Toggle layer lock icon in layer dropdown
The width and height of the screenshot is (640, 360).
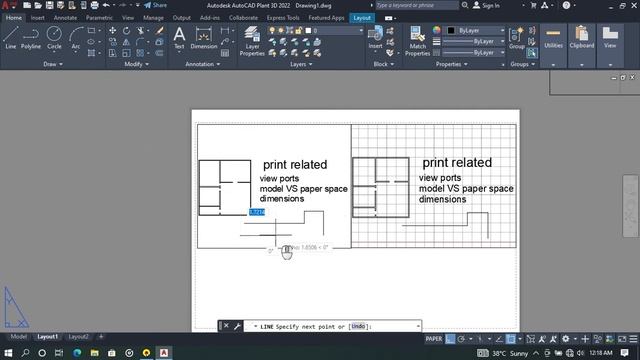(299, 31)
